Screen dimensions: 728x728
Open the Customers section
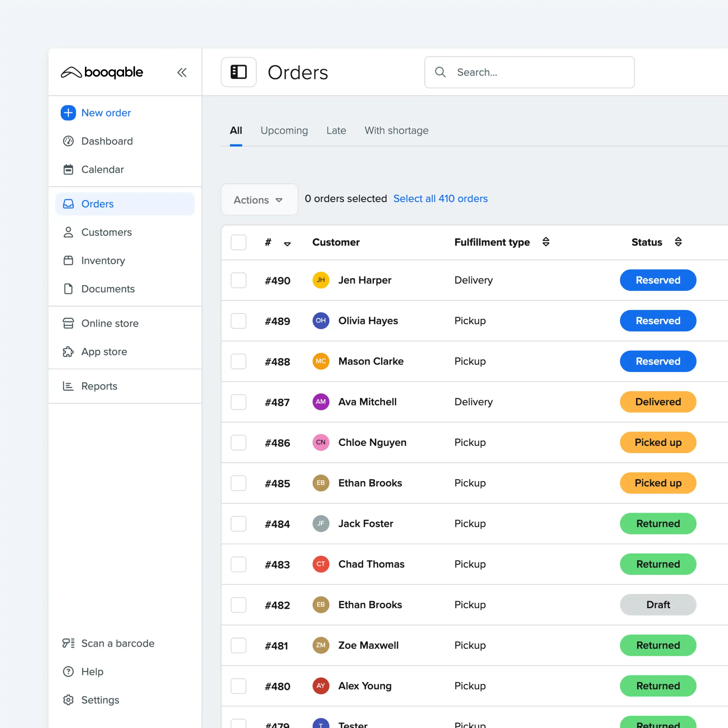tap(106, 232)
